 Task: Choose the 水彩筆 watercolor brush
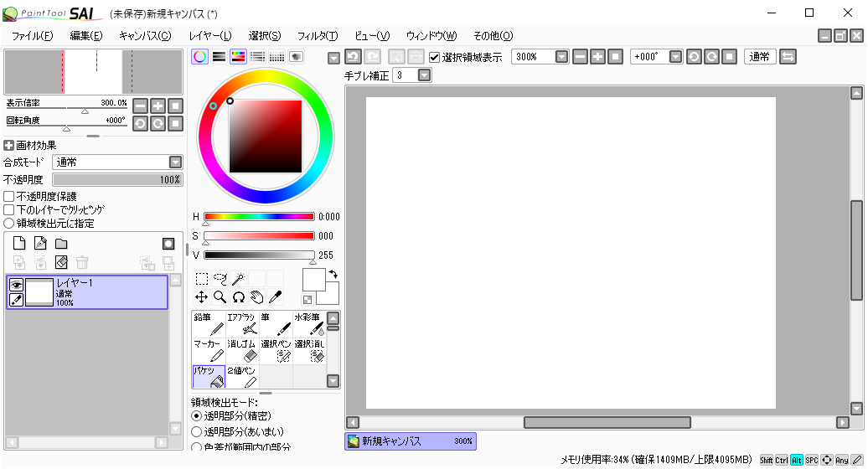[x=309, y=324]
